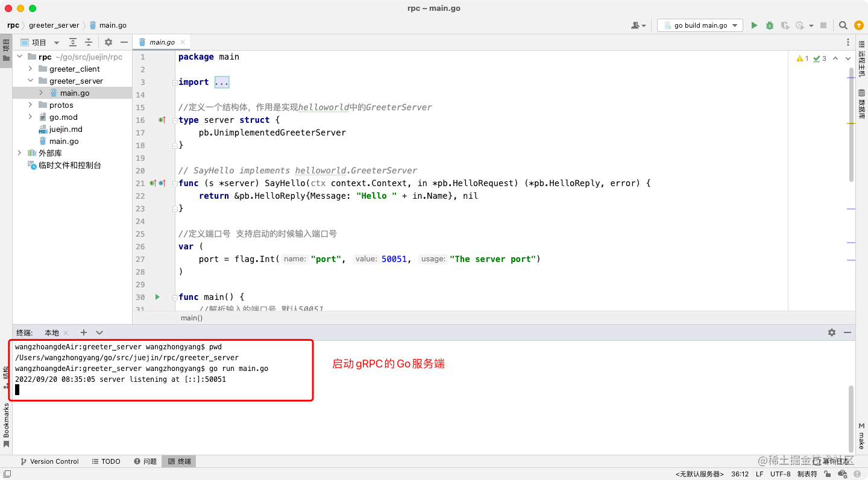Click greeter_server in the breadcrumb path
The width and height of the screenshot is (868, 480).
[x=54, y=25]
